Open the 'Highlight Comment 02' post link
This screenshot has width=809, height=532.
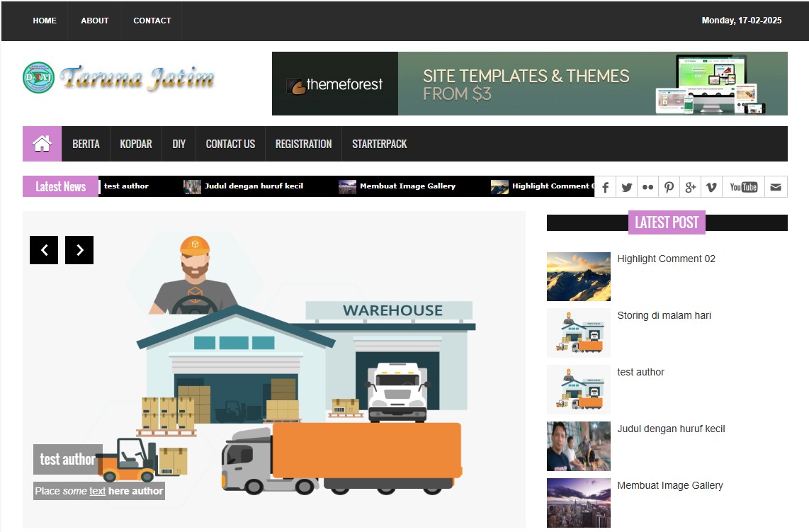click(x=666, y=259)
